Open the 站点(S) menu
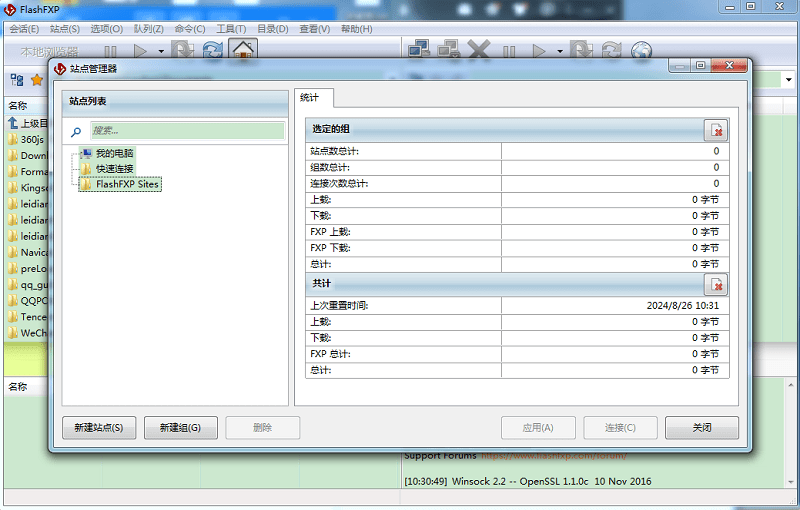Viewport: 800px width, 510px height. (x=64, y=29)
